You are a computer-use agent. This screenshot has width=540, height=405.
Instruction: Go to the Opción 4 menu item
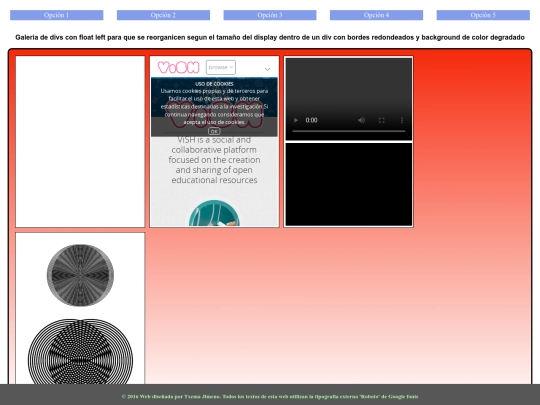376,15
